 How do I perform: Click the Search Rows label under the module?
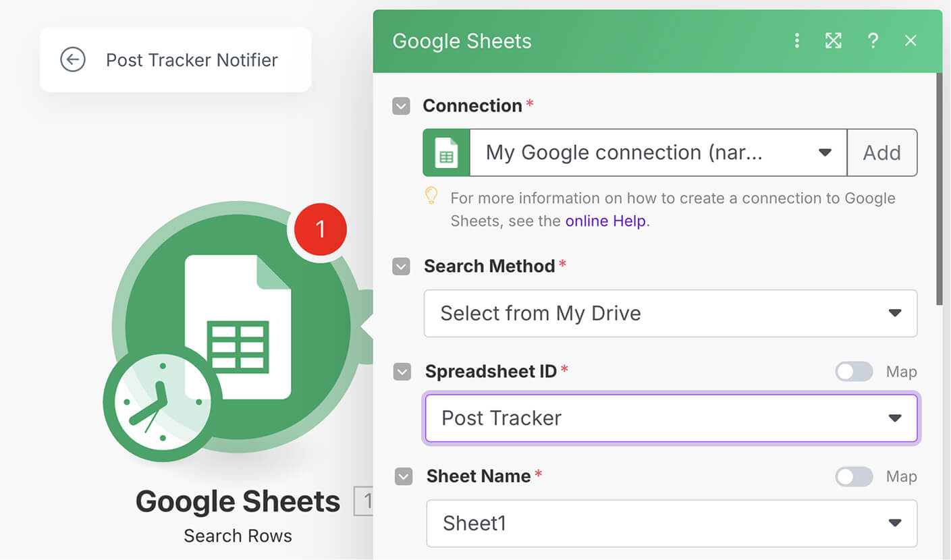click(238, 536)
